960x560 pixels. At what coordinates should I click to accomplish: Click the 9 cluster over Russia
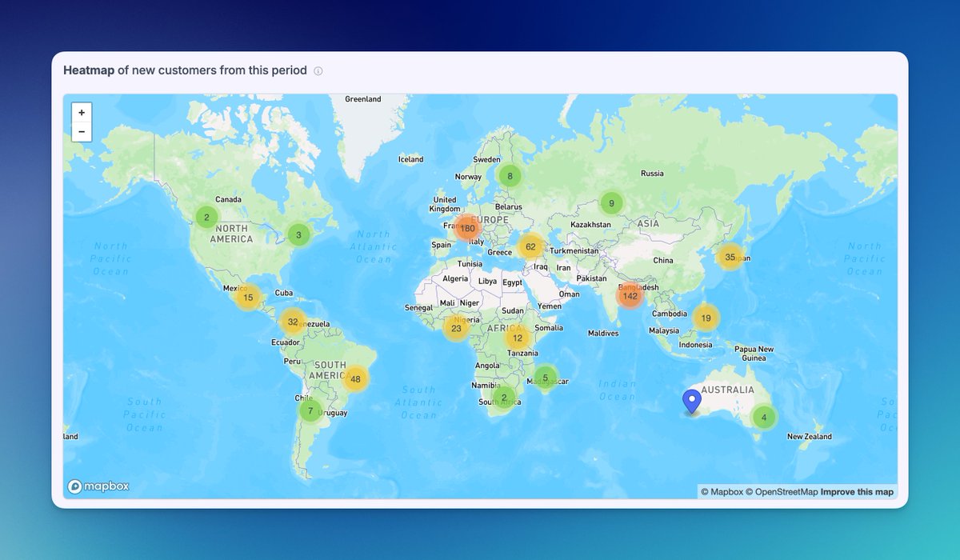pos(610,202)
